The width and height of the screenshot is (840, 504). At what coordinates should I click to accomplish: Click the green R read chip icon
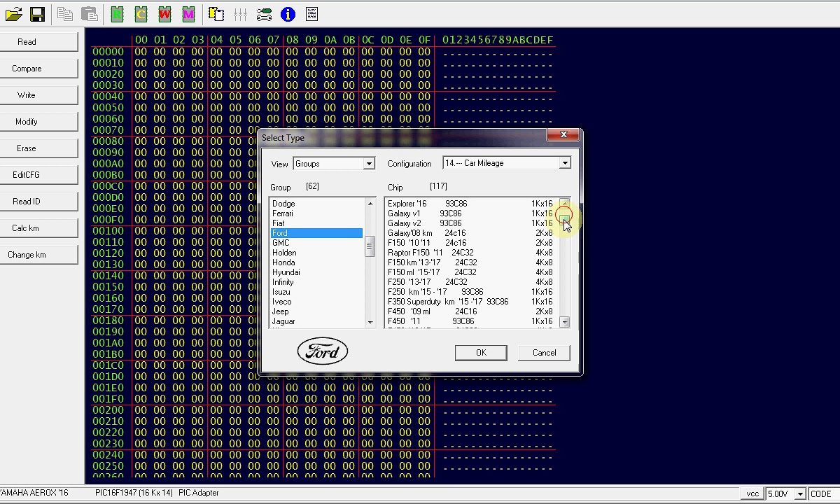click(117, 14)
